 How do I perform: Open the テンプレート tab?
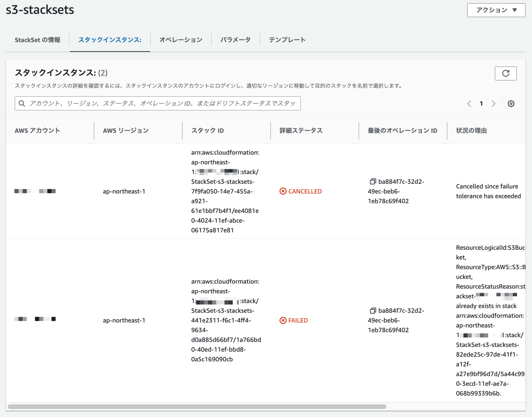click(287, 40)
